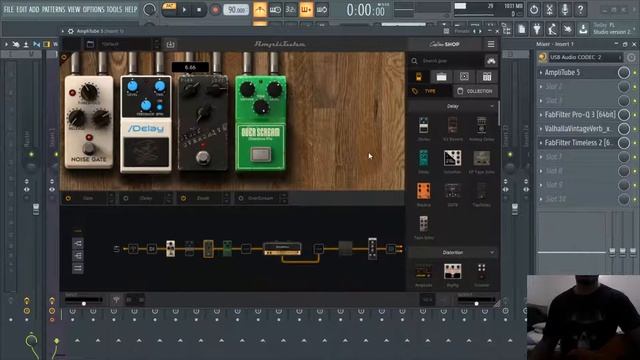Toggle the Noise Gate pedal footswitch
The height and width of the screenshot is (360, 640).
[89, 148]
